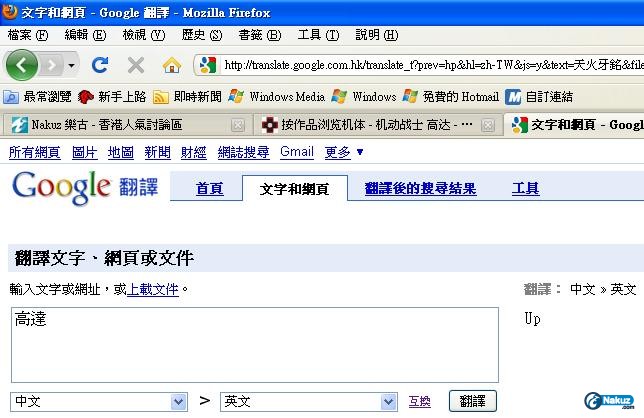The image size is (644, 418).
Task: Click inside the translation text box containing 高達
Action: (255, 345)
